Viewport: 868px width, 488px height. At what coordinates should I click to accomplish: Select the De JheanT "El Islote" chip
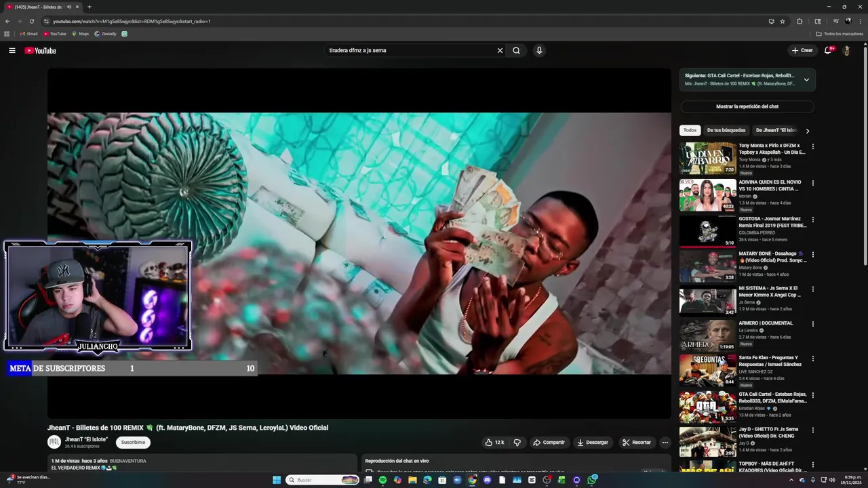[x=776, y=130]
